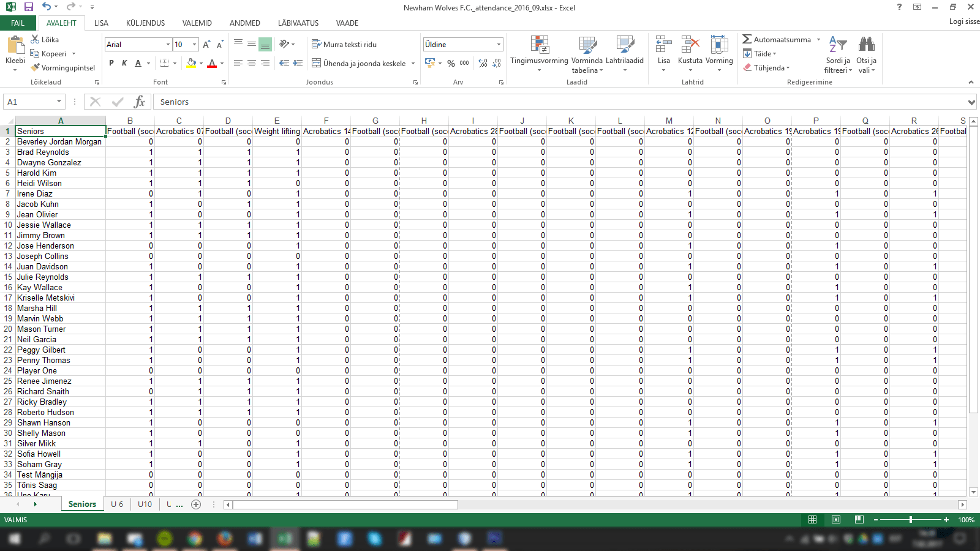Add a new sheet with plus button

click(196, 504)
